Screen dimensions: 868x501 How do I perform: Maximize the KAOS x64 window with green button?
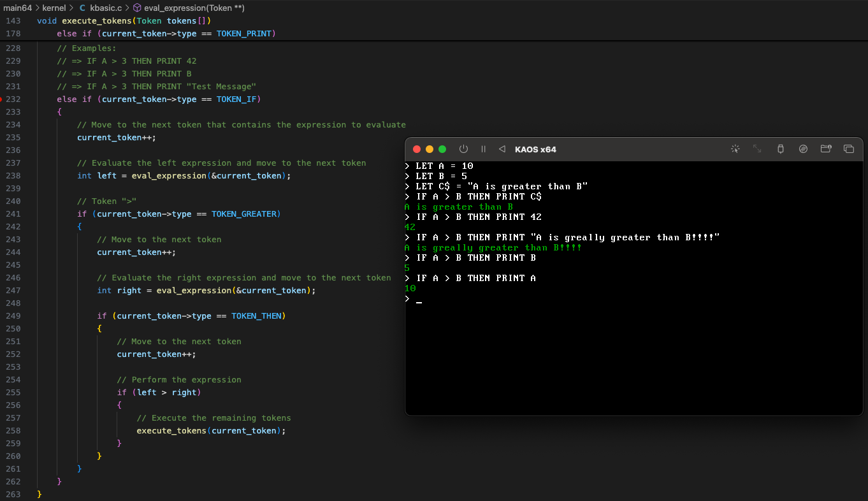(x=442, y=149)
